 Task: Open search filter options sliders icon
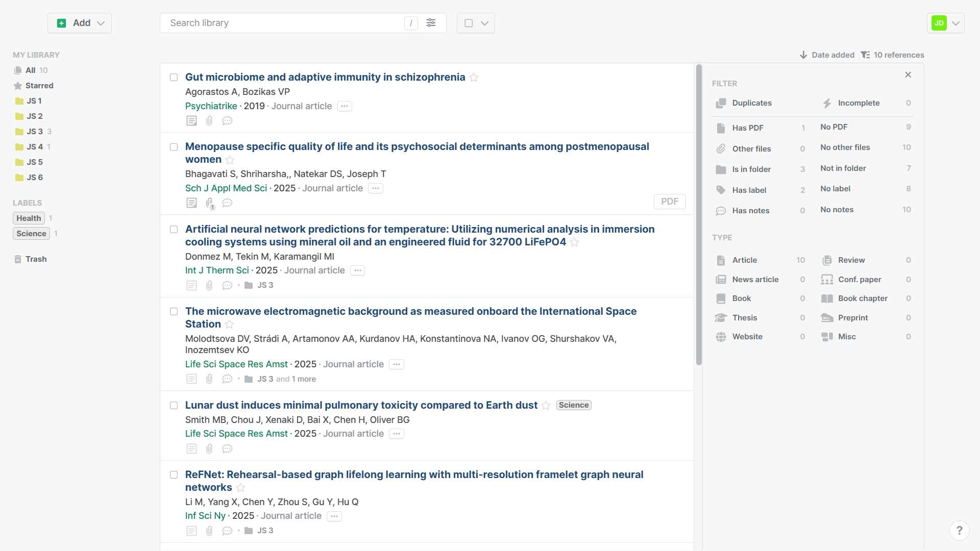point(431,23)
